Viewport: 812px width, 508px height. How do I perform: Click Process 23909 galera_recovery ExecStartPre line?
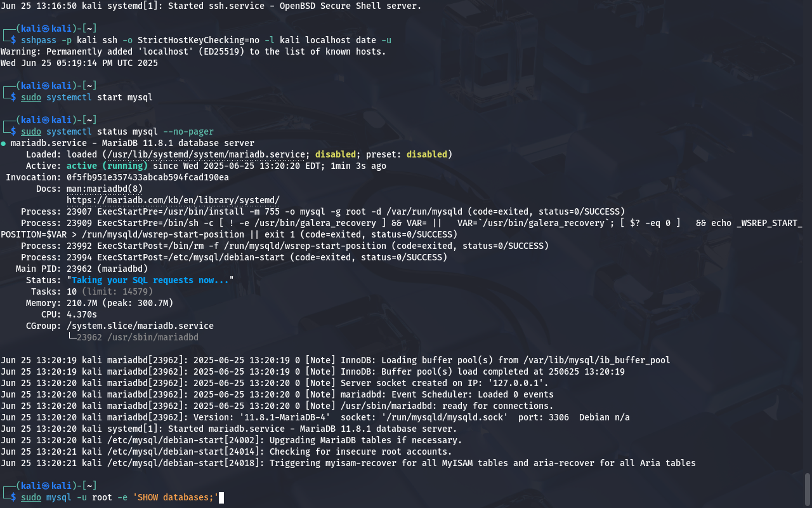402,229
